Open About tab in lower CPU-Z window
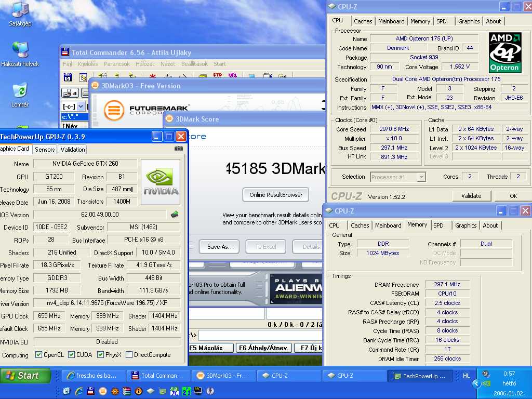Screen dimensions: 532x399 pos(490,225)
